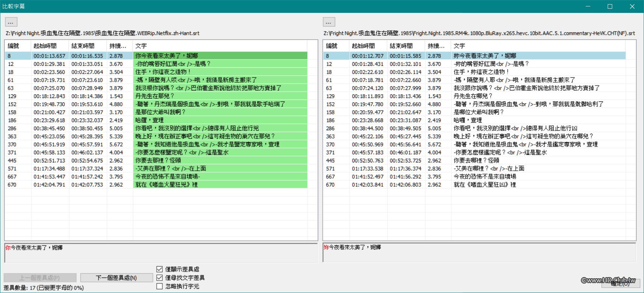Select start time 00:19:47.780

coord(368,104)
